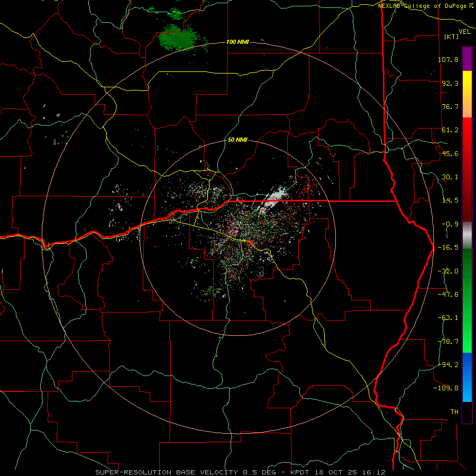Click the 30.1 velocity scale value
476x476 pixels.
(450, 177)
